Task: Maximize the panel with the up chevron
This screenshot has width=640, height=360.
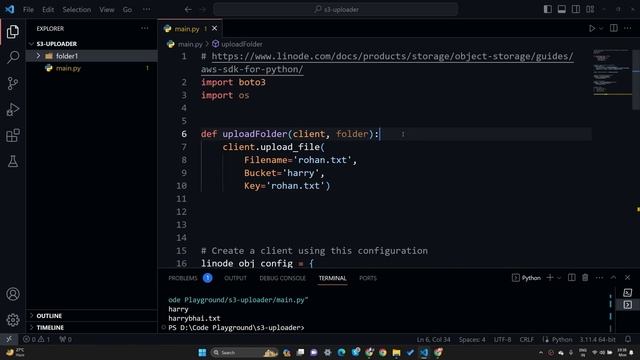Action: (613, 278)
